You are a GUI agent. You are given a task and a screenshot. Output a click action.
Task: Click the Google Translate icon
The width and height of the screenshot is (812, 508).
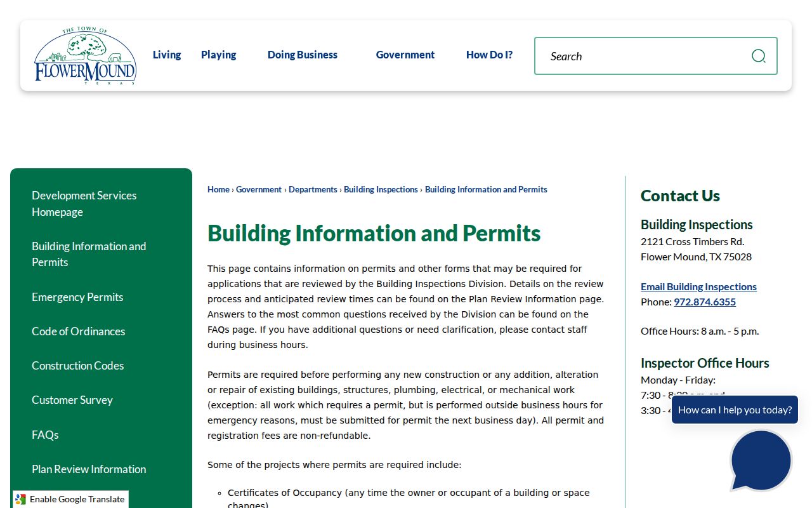(x=20, y=499)
